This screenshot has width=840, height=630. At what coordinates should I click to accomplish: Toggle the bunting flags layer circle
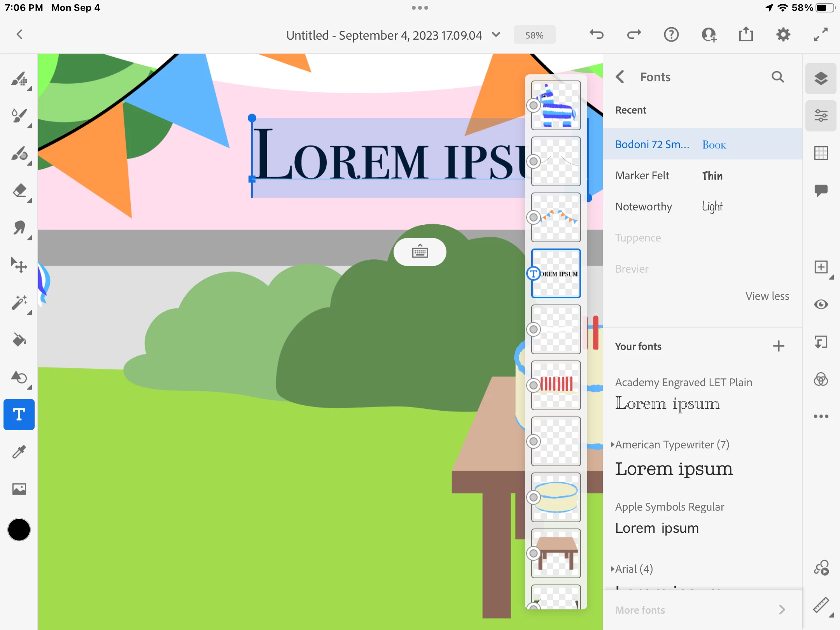click(x=534, y=217)
